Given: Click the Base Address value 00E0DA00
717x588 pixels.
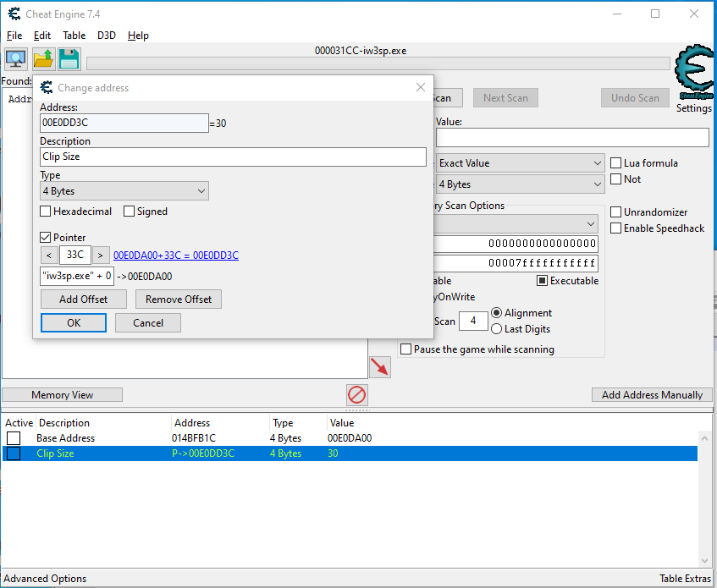Looking at the screenshot, I should coord(350,438).
